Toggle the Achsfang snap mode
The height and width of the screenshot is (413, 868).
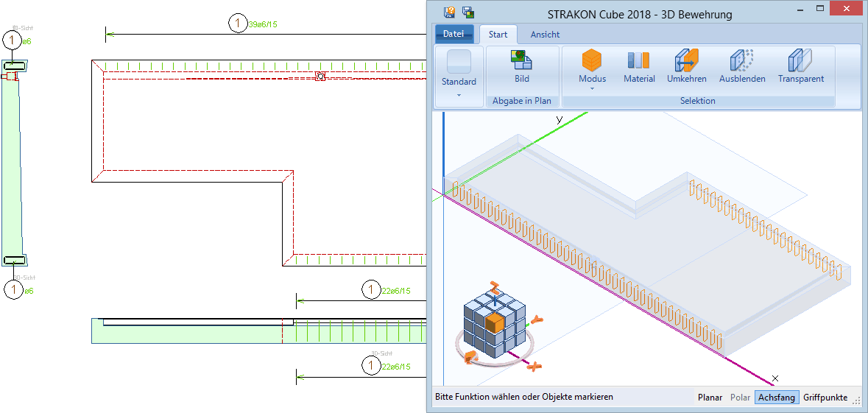[777, 397]
